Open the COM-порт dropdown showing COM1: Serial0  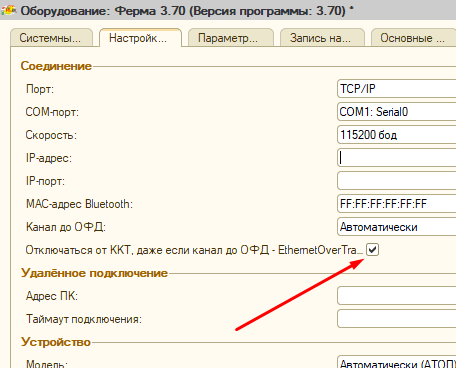397,112
